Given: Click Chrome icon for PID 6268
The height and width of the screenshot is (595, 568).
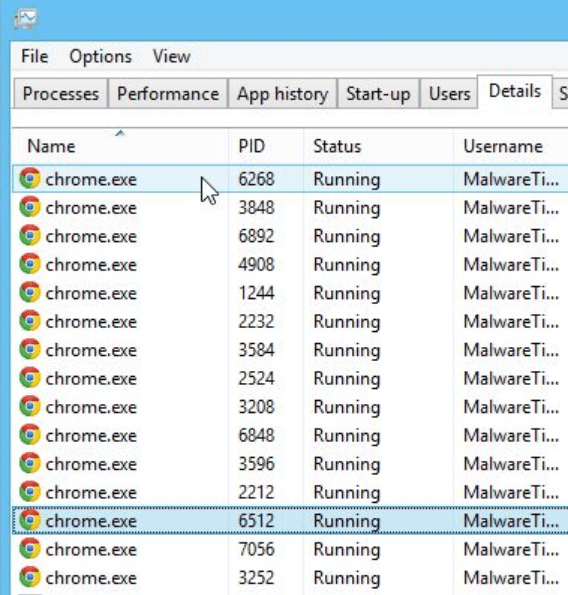Looking at the screenshot, I should [x=30, y=178].
